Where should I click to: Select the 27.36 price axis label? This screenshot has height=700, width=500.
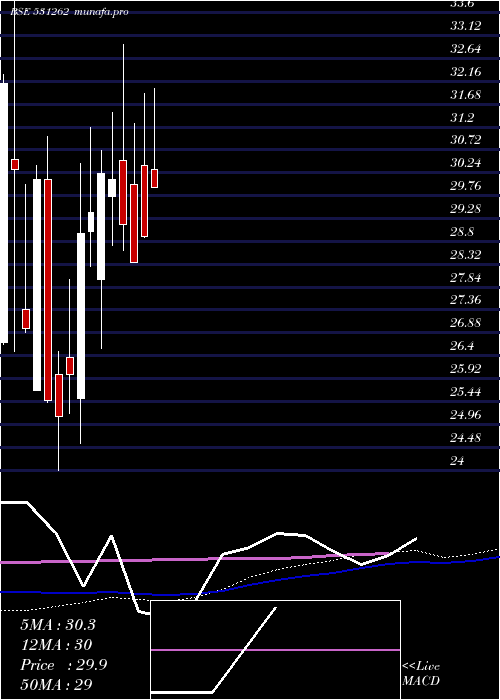(x=466, y=300)
